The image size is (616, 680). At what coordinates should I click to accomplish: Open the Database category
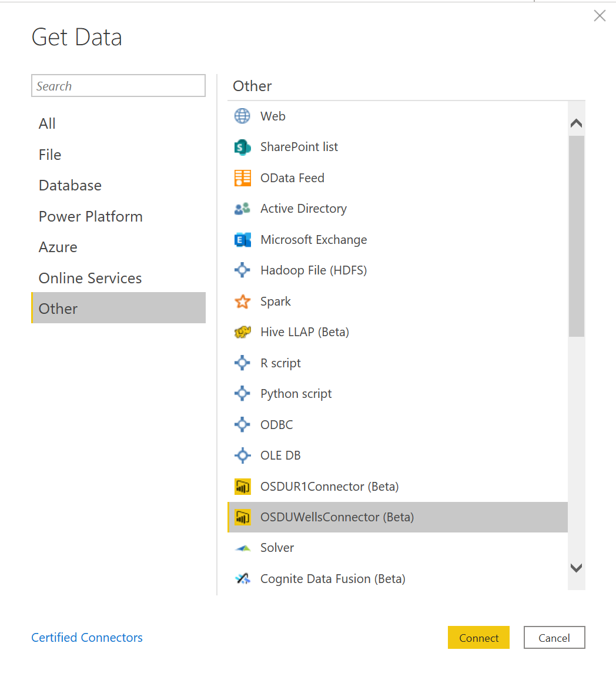coord(118,186)
